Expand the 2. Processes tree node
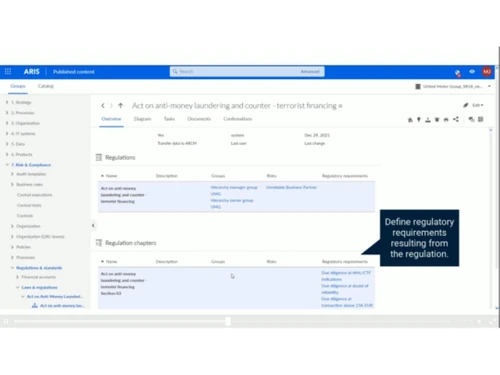Viewport: 500px width, 375px height. pyautogui.click(x=7, y=113)
